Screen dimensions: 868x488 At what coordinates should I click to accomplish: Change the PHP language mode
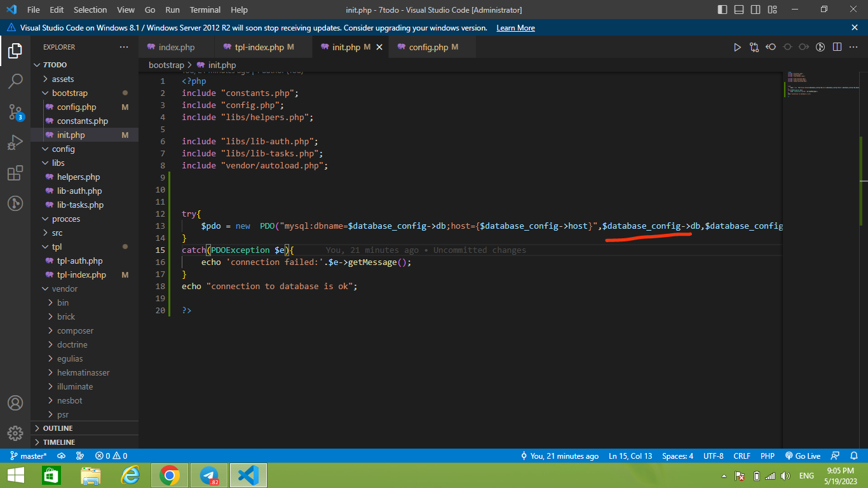pos(768,456)
